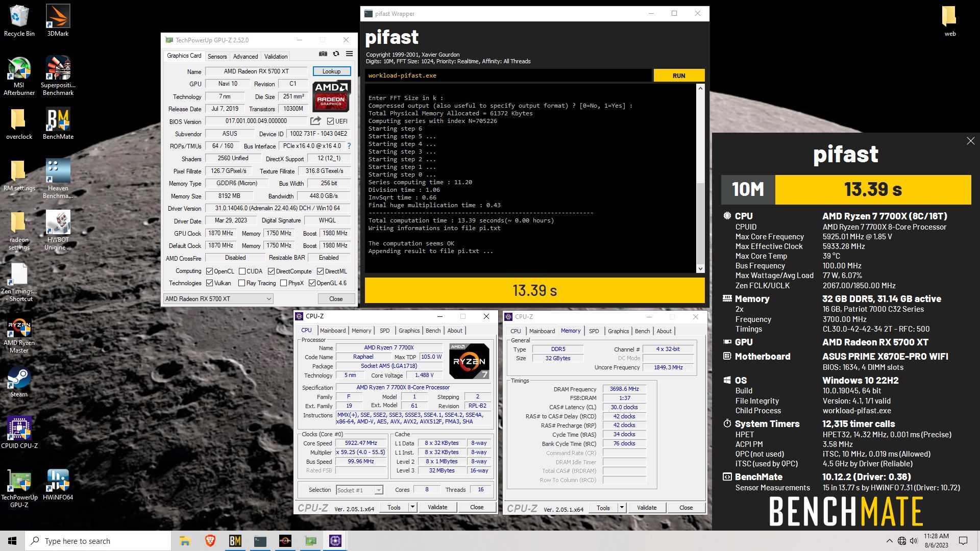Open Graphics tab in right CPU-Z window
The height and width of the screenshot is (551, 980).
[618, 331]
